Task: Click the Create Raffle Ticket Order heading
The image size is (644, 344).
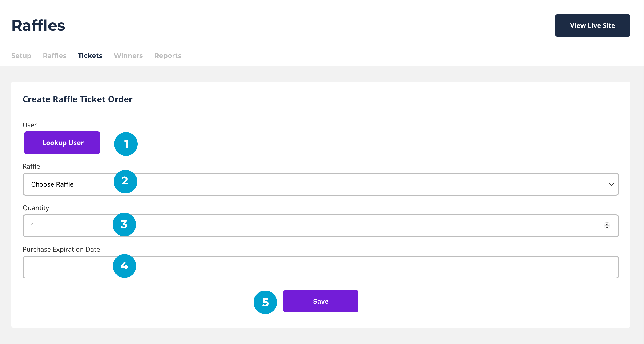Action: tap(77, 99)
